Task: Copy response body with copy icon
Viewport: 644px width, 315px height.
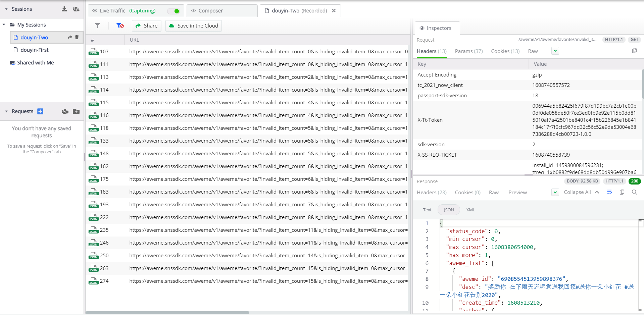Action: [622, 192]
